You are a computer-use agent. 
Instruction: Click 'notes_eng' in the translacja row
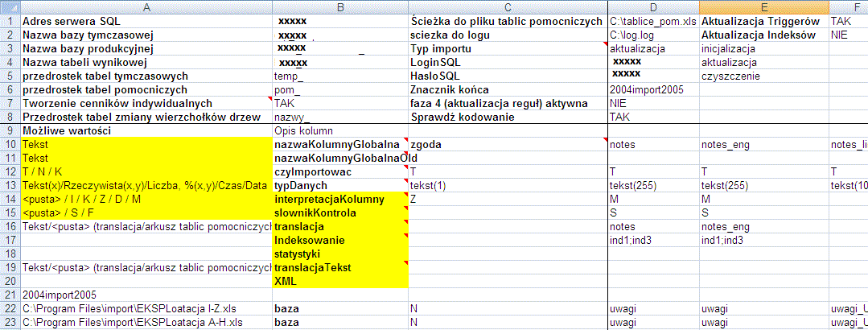pos(764,226)
